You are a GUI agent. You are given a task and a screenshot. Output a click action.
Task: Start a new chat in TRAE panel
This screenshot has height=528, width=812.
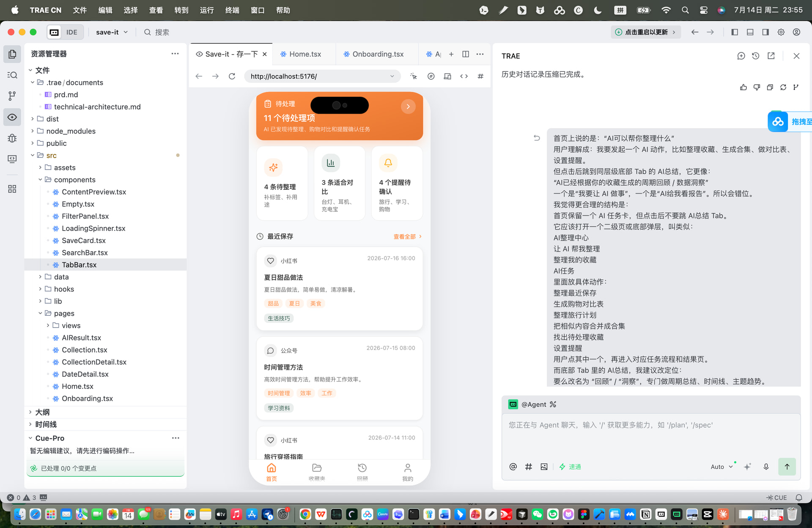[x=741, y=56]
